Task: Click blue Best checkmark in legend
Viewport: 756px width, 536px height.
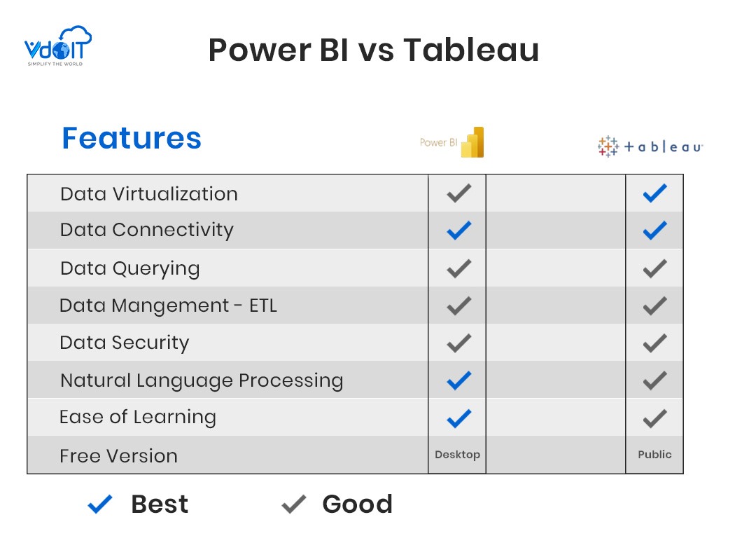Action: (100, 504)
